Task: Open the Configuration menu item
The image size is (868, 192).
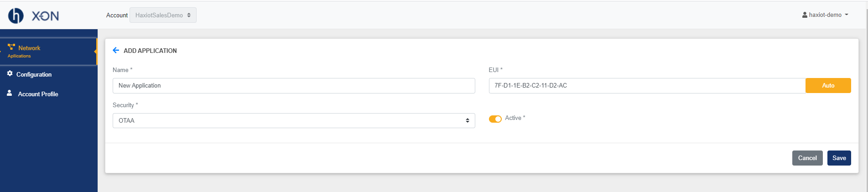Action: pos(34,74)
